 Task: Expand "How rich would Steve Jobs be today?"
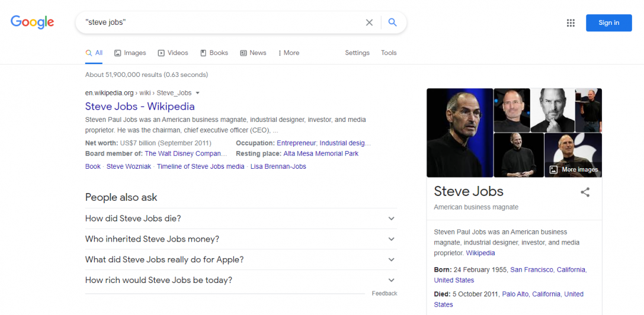coord(241,280)
